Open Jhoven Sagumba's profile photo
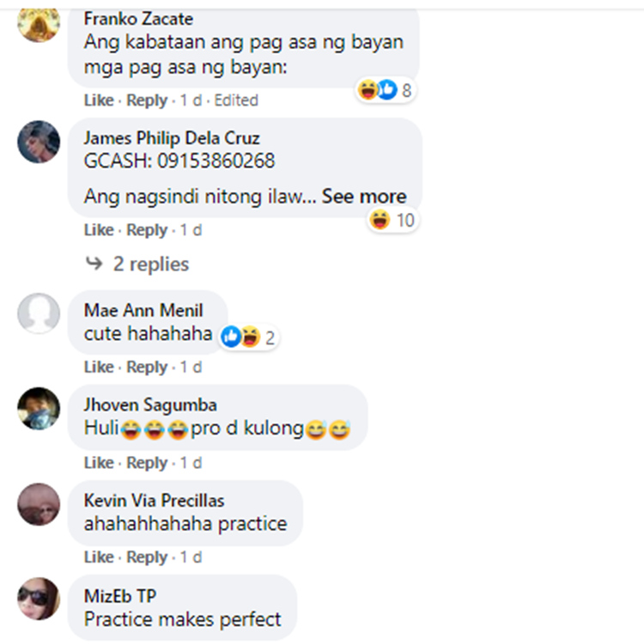 (39, 408)
